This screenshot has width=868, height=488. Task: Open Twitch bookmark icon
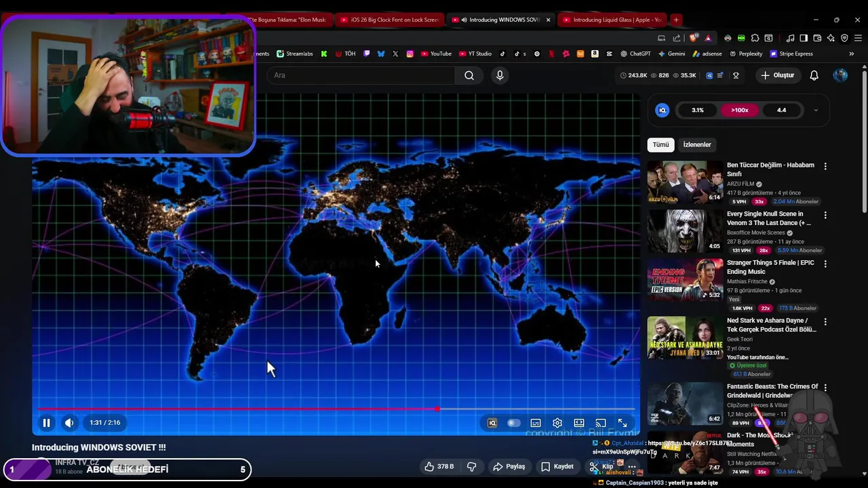[x=367, y=54]
